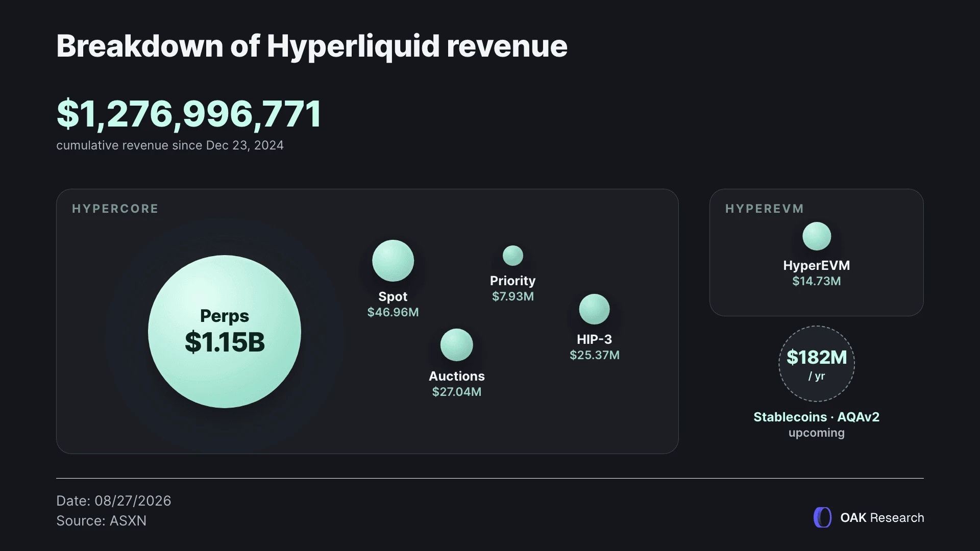
Task: Select the $7.93M Priority value
Action: click(x=513, y=296)
